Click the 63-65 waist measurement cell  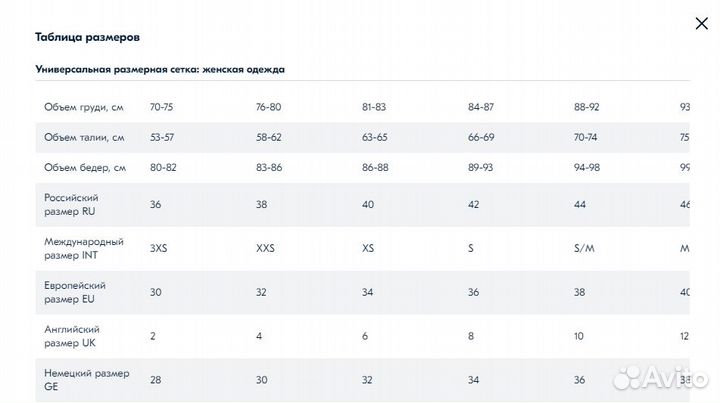[375, 137]
